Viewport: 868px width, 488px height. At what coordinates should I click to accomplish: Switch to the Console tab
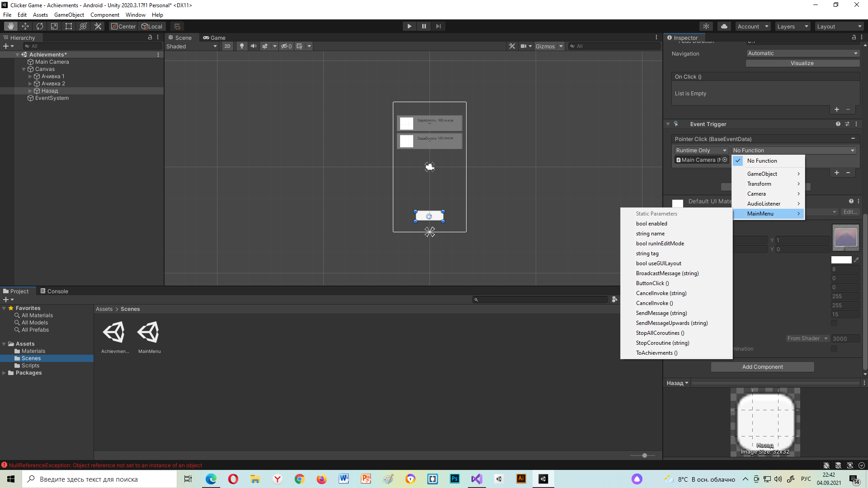tap(54, 291)
